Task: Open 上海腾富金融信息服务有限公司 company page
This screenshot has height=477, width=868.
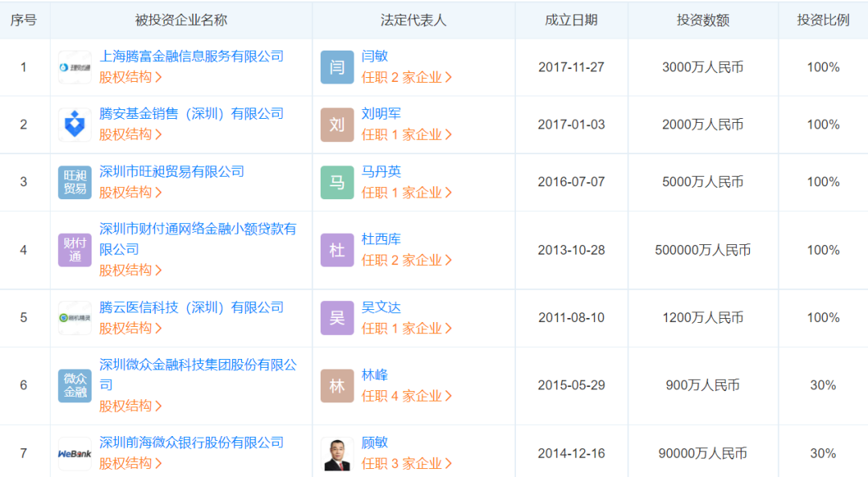Action: click(191, 56)
